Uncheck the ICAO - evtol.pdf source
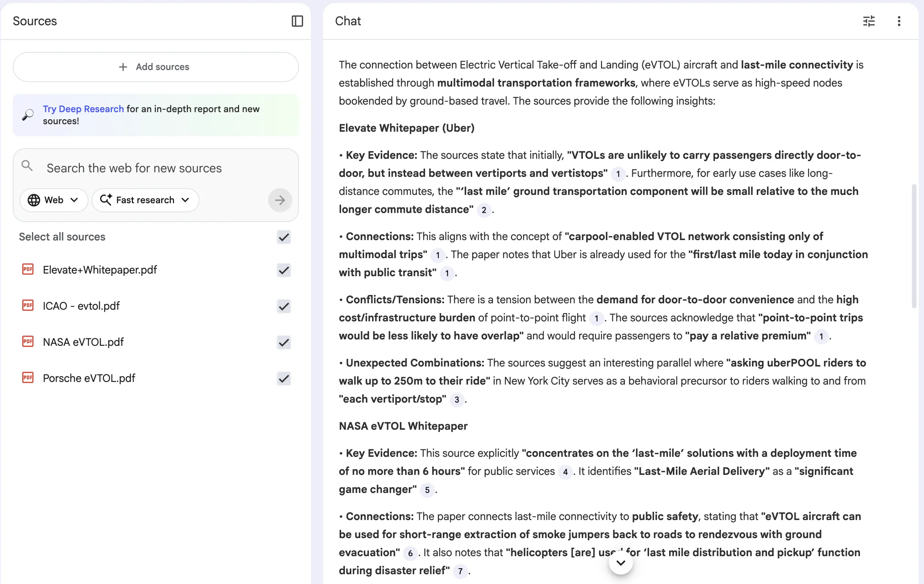924x584 pixels. coord(284,306)
